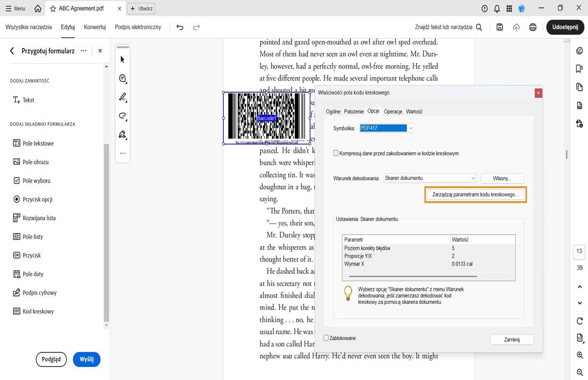Add a Pole obrazu image field
This screenshot has height=380, width=588.
tap(31, 162)
